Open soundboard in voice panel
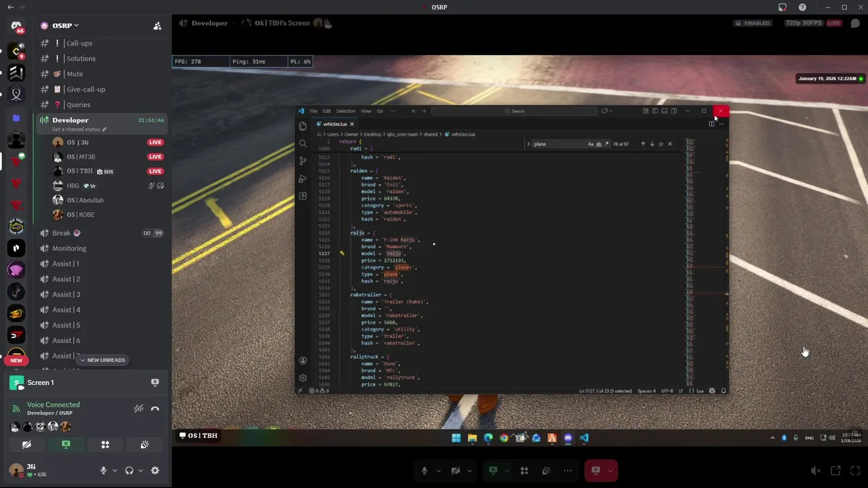 [x=144, y=445]
